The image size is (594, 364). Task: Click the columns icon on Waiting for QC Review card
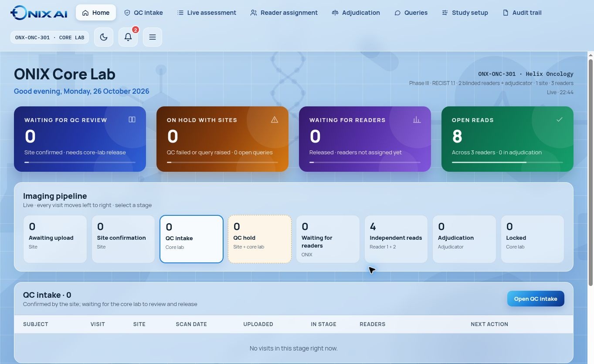132,119
